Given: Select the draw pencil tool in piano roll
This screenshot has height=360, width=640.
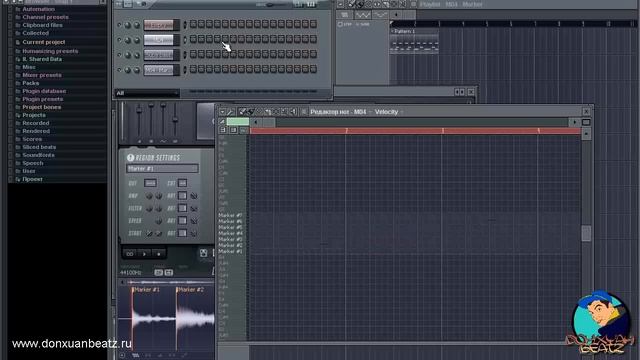Looking at the screenshot, I should (242, 111).
